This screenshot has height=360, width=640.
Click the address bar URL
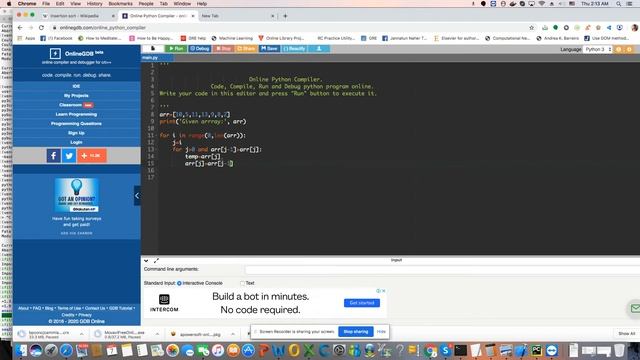click(x=103, y=27)
